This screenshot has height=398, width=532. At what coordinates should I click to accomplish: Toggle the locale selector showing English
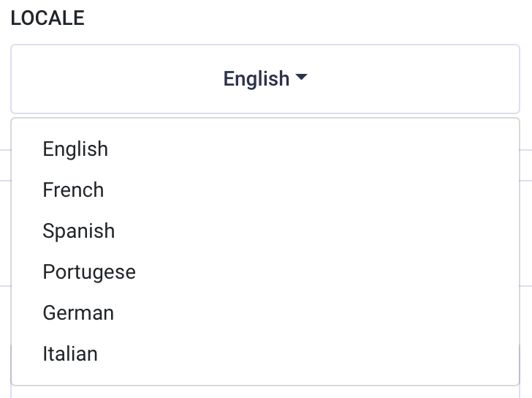pyautogui.click(x=265, y=79)
